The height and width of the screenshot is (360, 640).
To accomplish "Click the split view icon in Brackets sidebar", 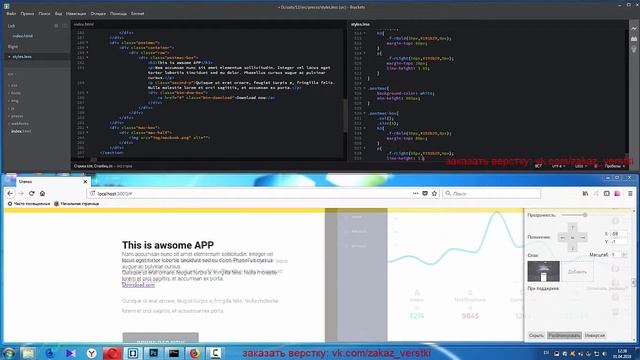I will (x=64, y=26).
